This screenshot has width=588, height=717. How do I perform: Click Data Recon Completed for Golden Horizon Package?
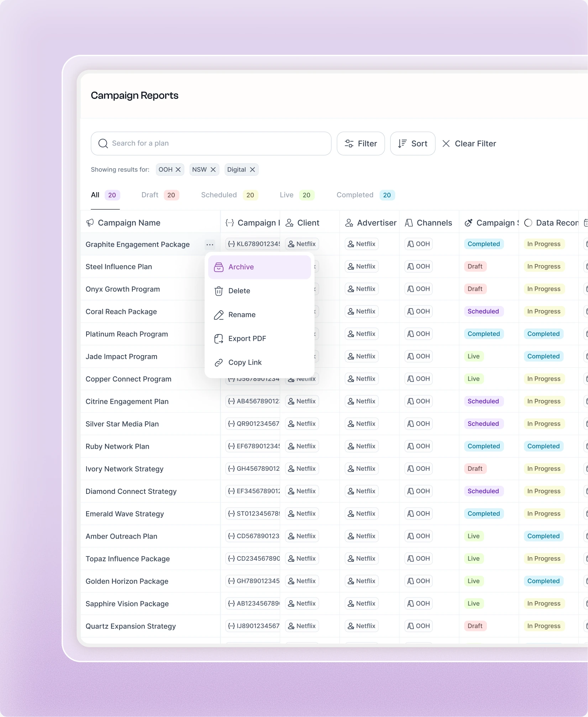tap(544, 581)
